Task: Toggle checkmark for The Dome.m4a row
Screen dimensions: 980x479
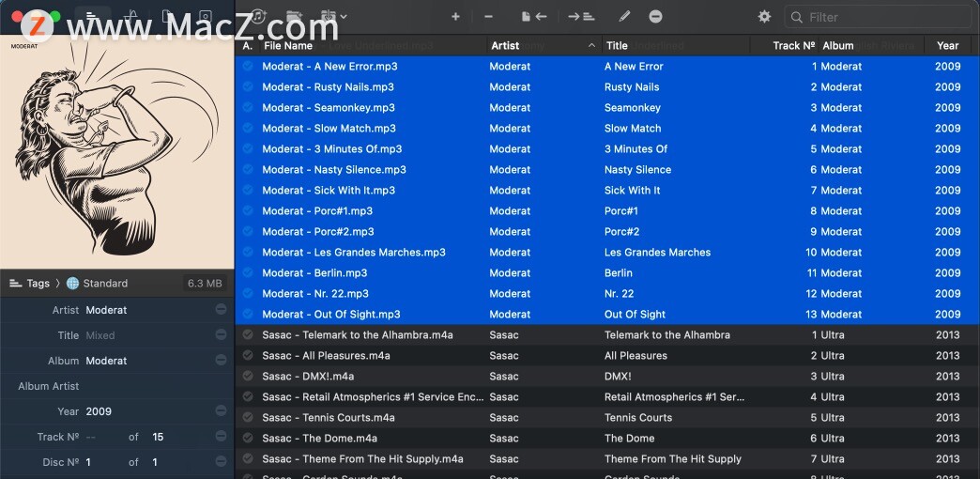Action: [x=248, y=438]
